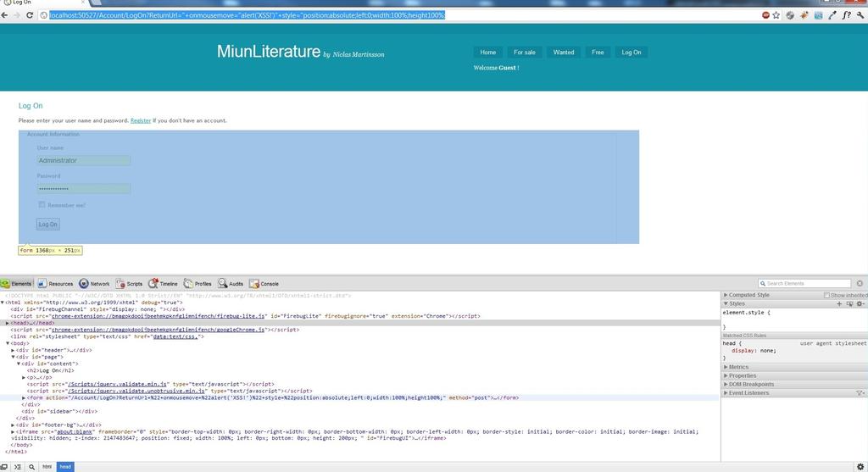
Task: Click the Home navigation button
Action: tap(487, 52)
